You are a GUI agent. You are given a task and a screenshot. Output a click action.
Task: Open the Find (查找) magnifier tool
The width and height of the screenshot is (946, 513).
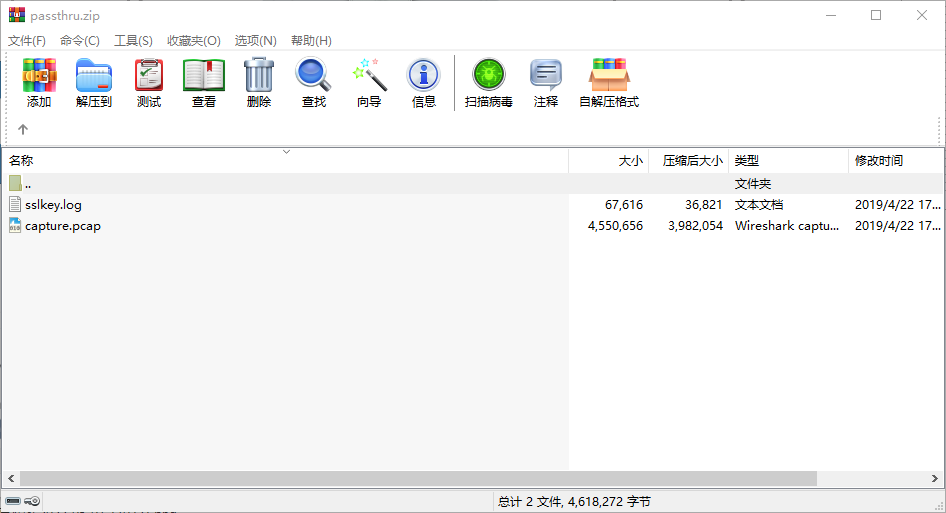tap(313, 75)
